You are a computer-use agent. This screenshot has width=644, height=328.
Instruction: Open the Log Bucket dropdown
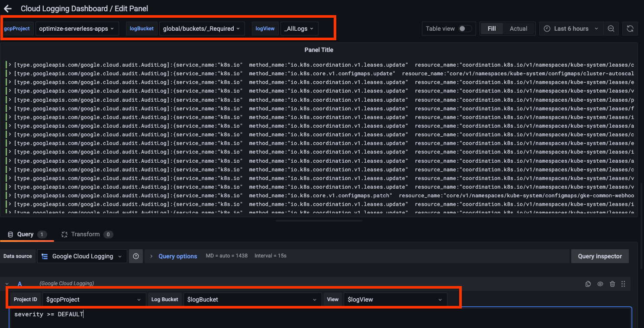[252, 299]
